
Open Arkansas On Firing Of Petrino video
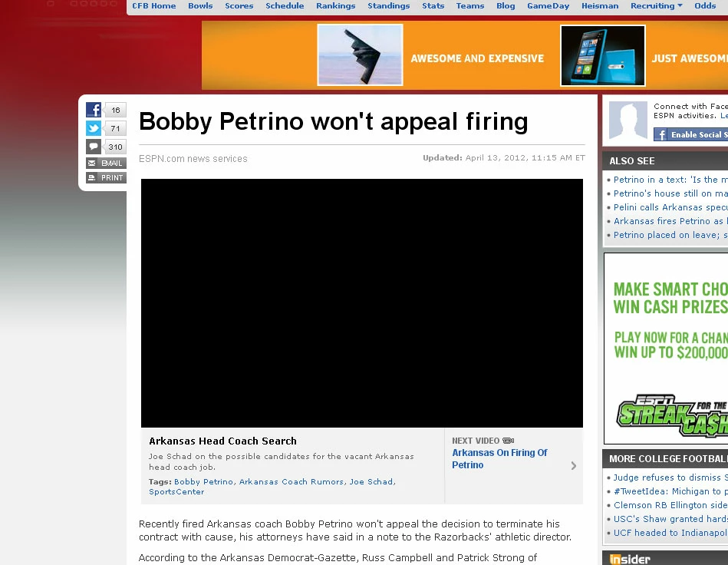[499, 458]
